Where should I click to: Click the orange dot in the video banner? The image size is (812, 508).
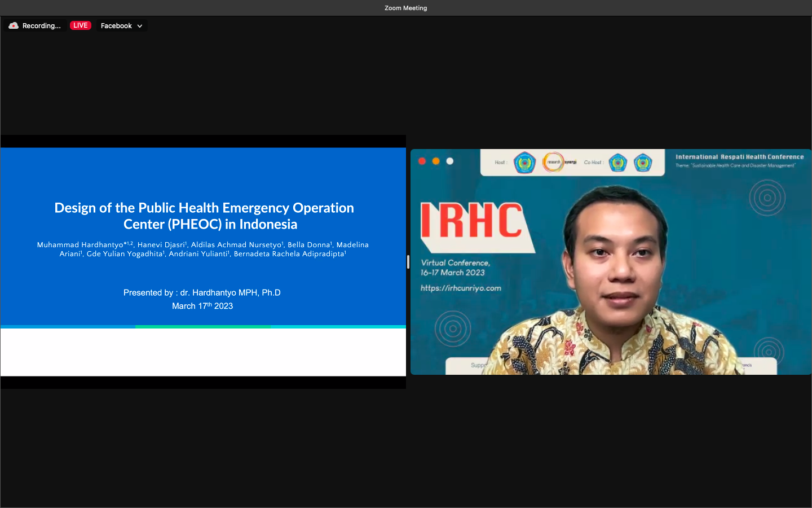pyautogui.click(x=436, y=161)
